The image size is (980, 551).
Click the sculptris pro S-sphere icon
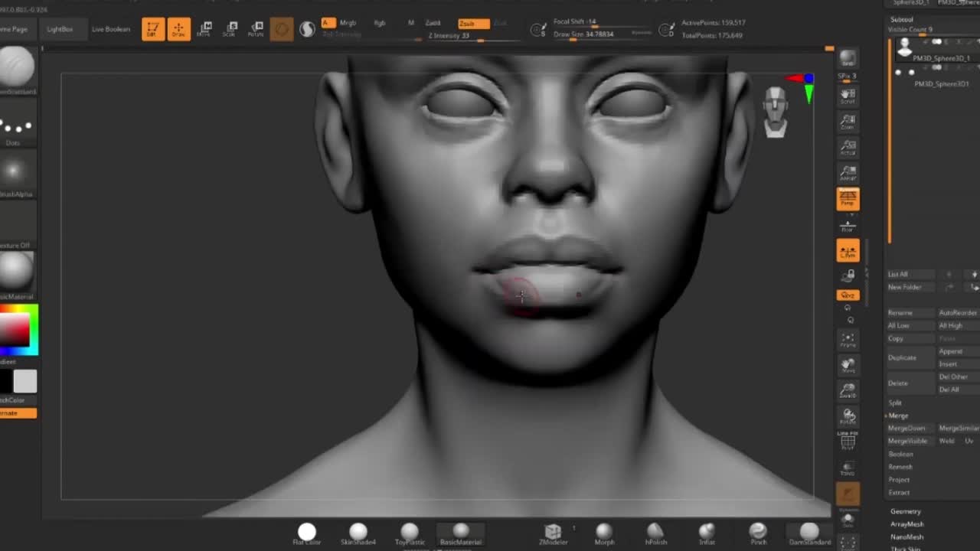[x=307, y=29]
